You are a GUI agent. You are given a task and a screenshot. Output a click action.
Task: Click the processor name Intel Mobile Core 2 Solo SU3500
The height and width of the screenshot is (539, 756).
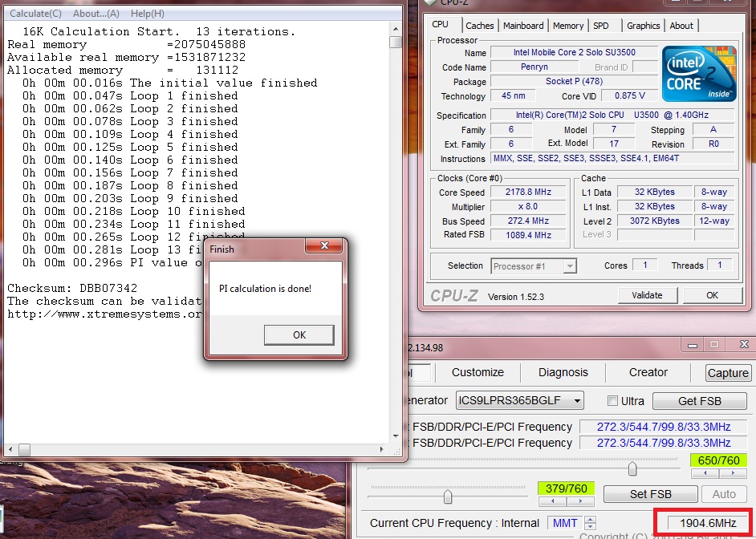pyautogui.click(x=575, y=52)
